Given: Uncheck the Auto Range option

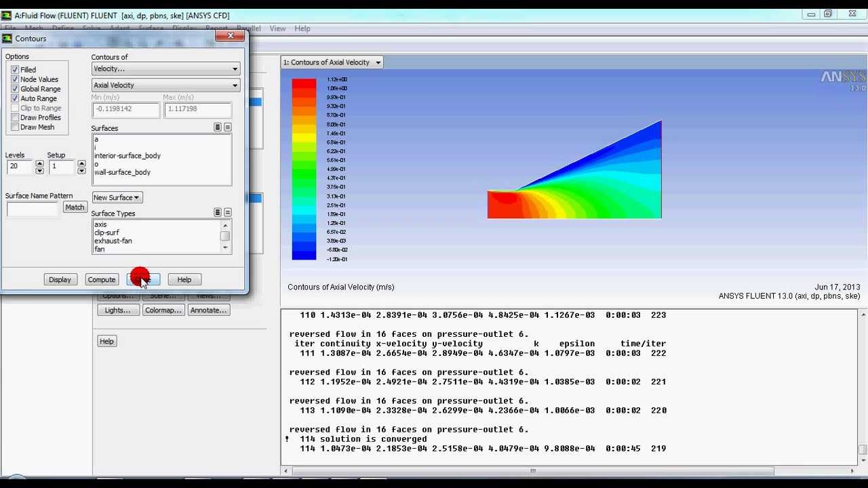Looking at the screenshot, I should [x=15, y=98].
